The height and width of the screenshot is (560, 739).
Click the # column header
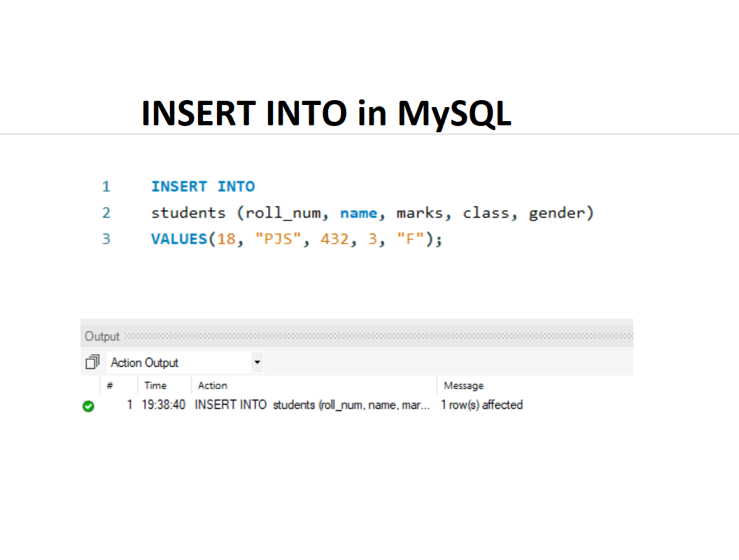click(110, 386)
